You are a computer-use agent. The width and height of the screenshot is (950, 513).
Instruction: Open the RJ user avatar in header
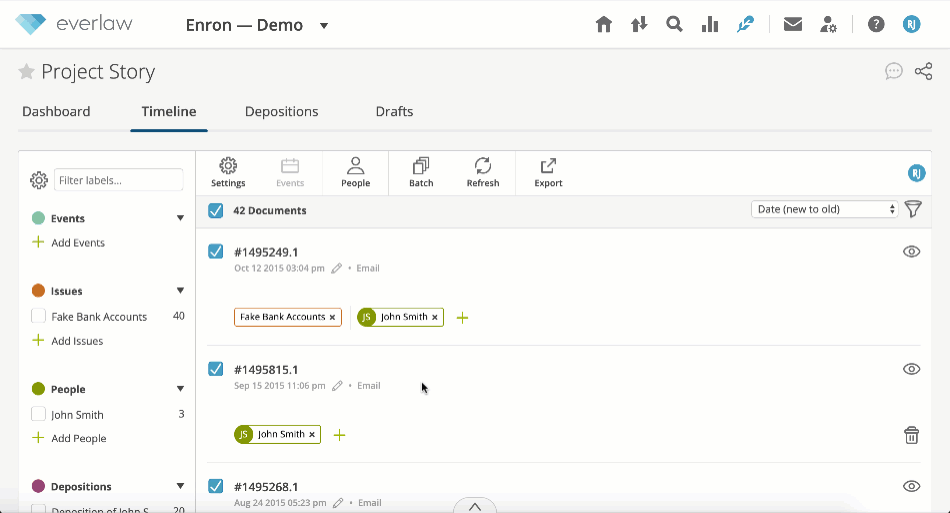click(x=911, y=25)
